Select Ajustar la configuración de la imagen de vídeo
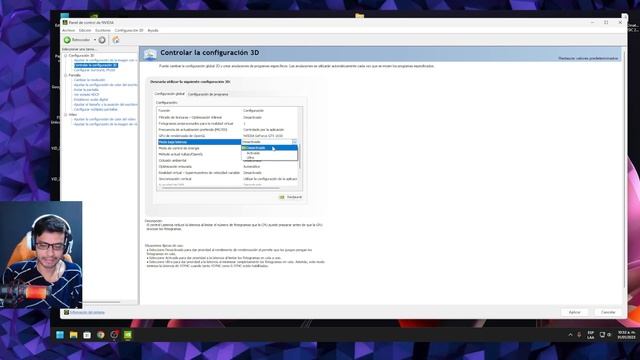640x360 pixels. (x=105, y=124)
